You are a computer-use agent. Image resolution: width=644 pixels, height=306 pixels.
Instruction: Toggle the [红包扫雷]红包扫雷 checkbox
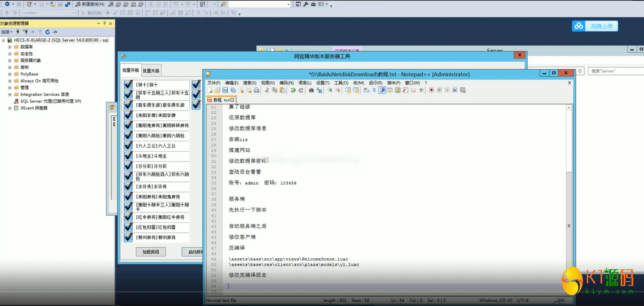click(128, 227)
